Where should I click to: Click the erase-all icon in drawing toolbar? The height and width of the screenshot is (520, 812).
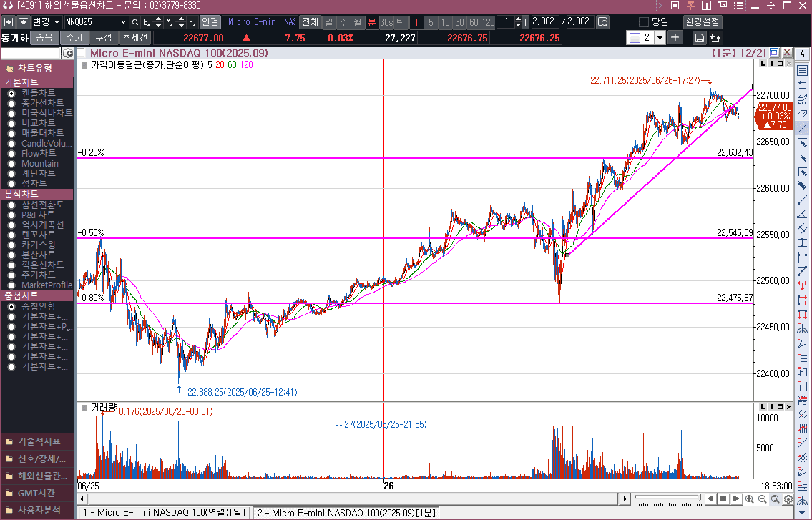[x=802, y=99]
